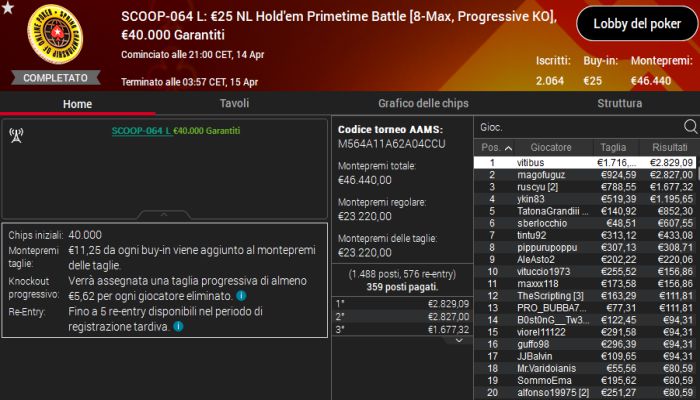
Task: Select the player row guffo98
Action: point(585,344)
